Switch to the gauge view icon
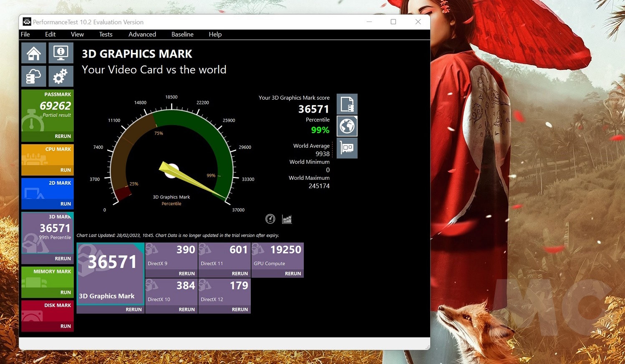The width and height of the screenshot is (625, 364). [270, 219]
